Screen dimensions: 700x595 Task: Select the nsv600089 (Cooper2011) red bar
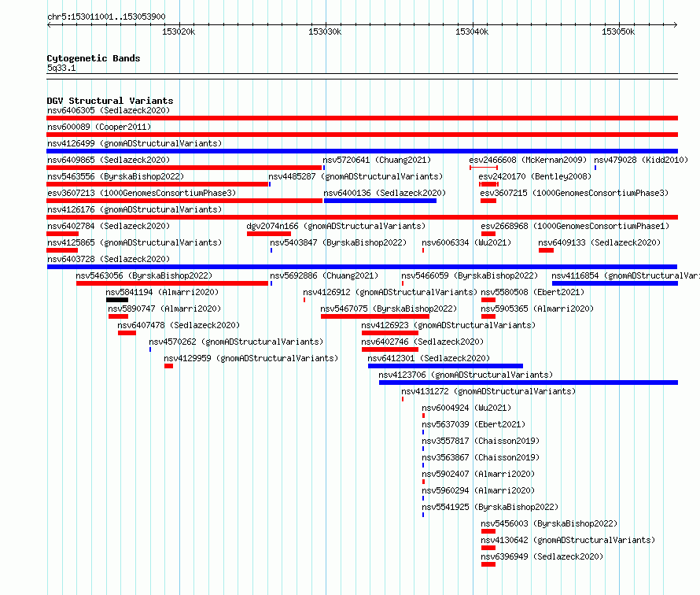(362, 135)
